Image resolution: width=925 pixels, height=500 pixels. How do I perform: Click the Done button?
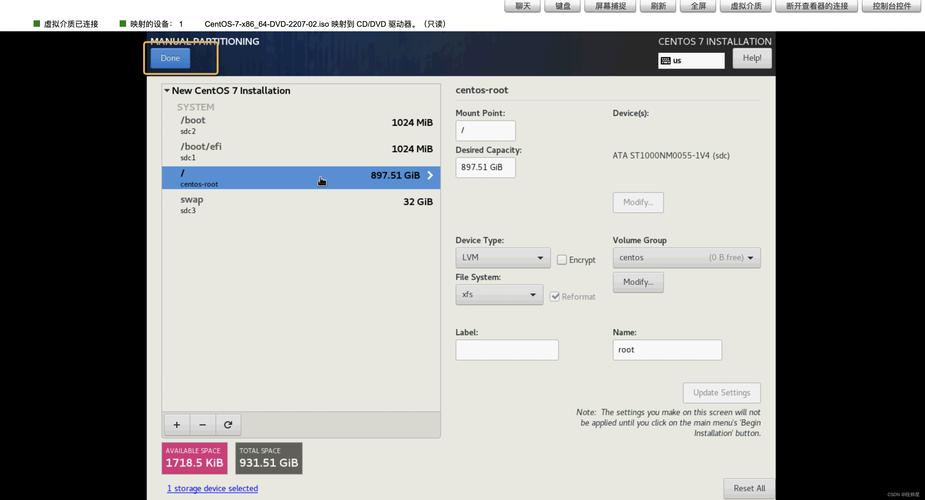(x=170, y=58)
